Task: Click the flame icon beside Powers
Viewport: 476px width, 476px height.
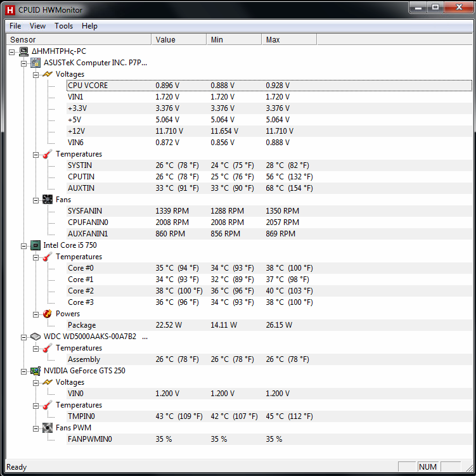Action: pos(48,314)
